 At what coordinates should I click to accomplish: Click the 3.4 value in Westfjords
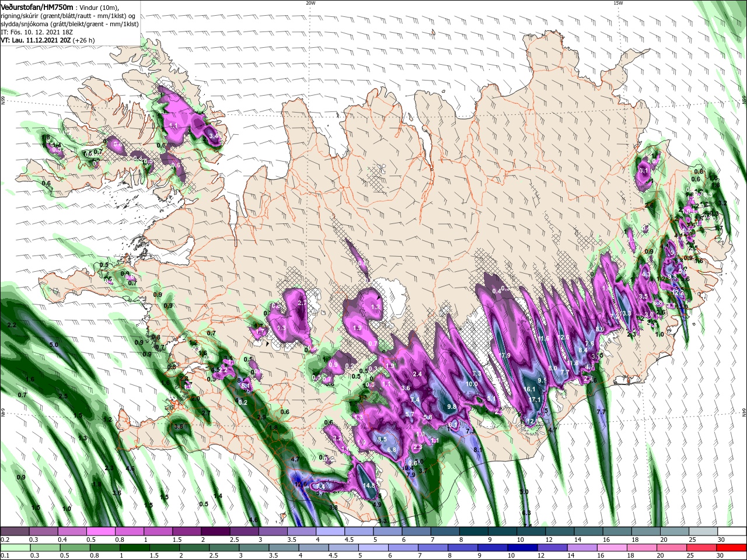click(214, 135)
